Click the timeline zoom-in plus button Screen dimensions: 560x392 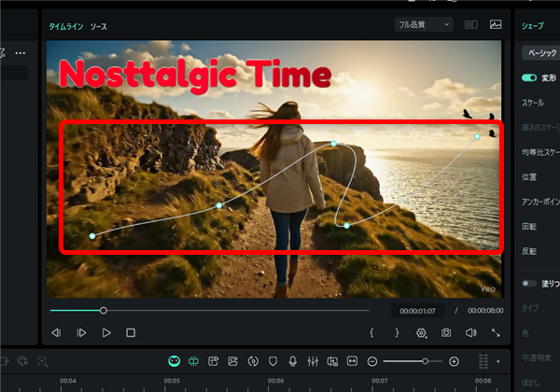[454, 361]
